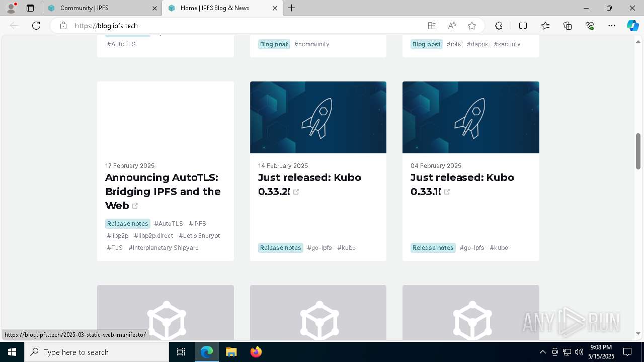
Task: Open the Copilot sidebar icon
Action: point(632,26)
